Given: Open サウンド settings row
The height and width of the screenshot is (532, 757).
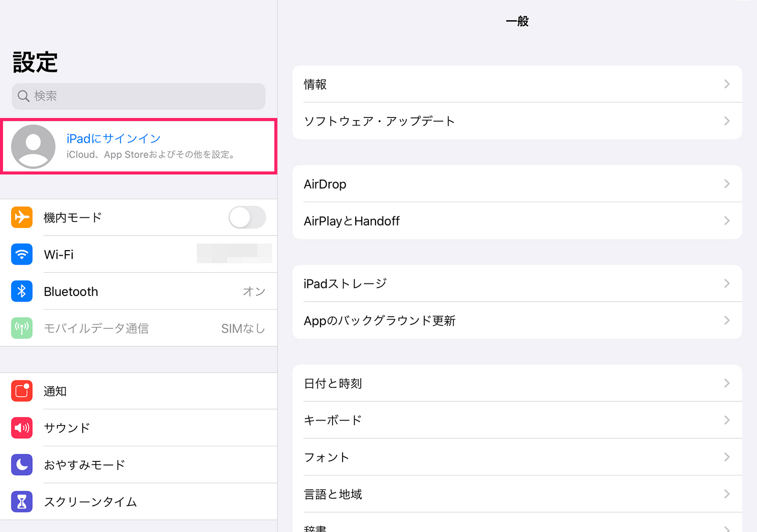Looking at the screenshot, I should click(x=139, y=428).
